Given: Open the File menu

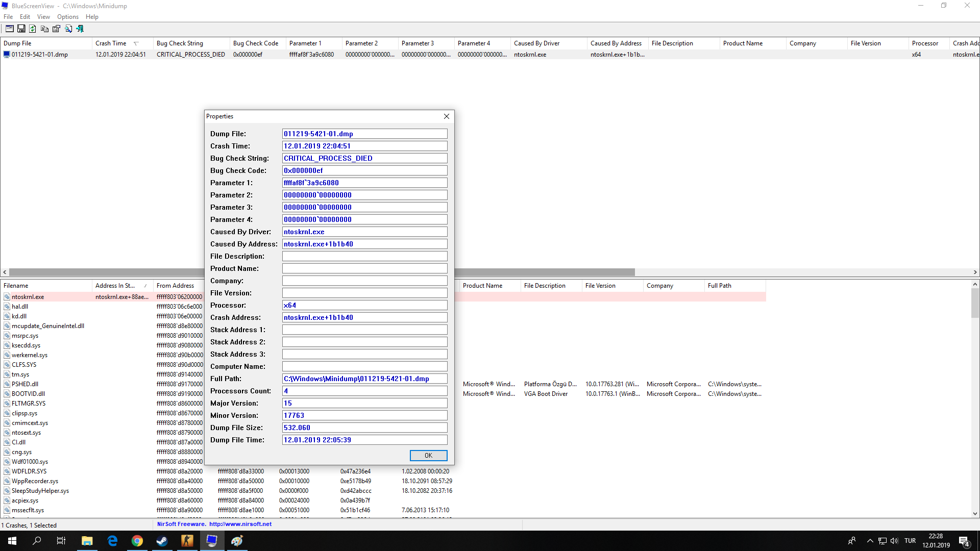Looking at the screenshot, I should [8, 17].
